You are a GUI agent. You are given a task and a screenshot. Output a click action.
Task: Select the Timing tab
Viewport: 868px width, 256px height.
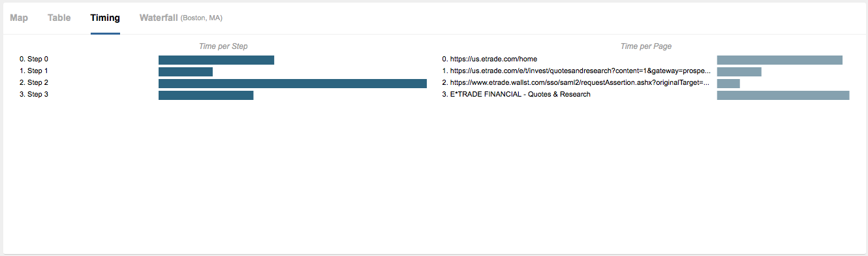[105, 18]
